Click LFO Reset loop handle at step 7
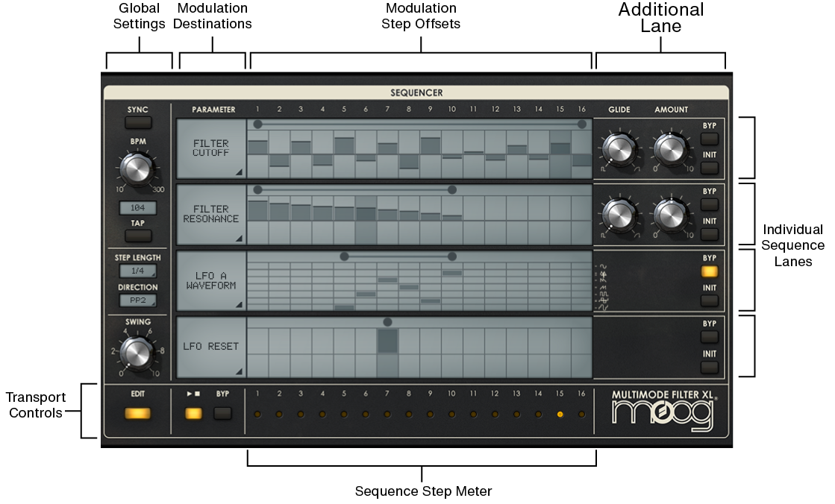Screen dimensions: 835x504 (x=387, y=322)
